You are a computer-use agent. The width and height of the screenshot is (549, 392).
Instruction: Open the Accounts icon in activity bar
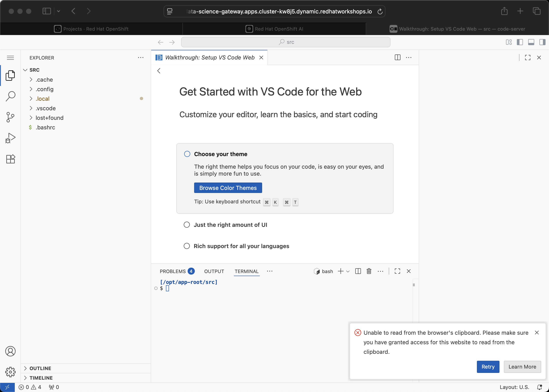[x=10, y=351]
